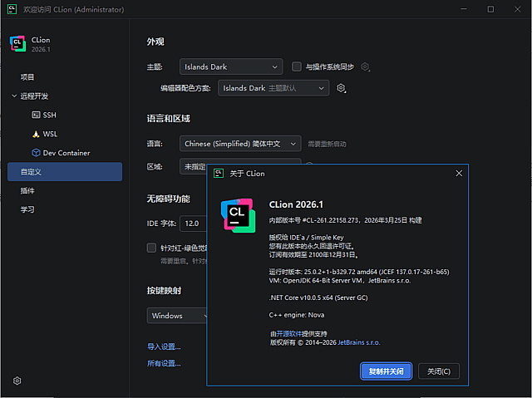Viewport: 532px width, 398px height.
Task: Click the 复制并关闭 button
Action: [386, 371]
